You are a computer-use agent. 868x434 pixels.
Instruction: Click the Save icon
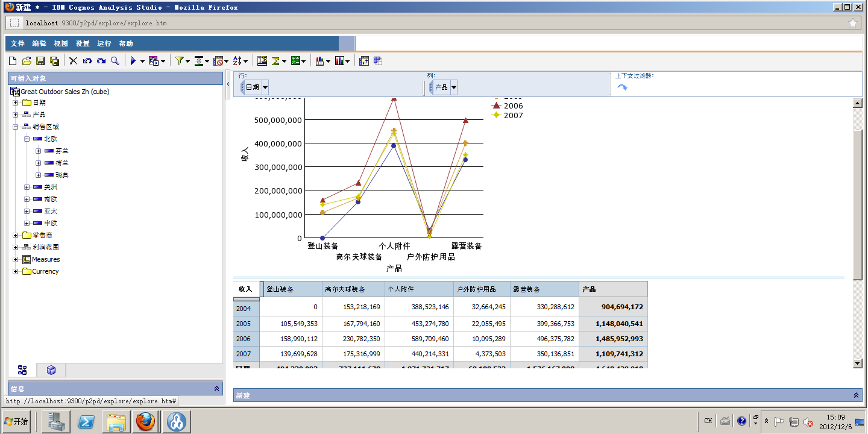pos(40,61)
